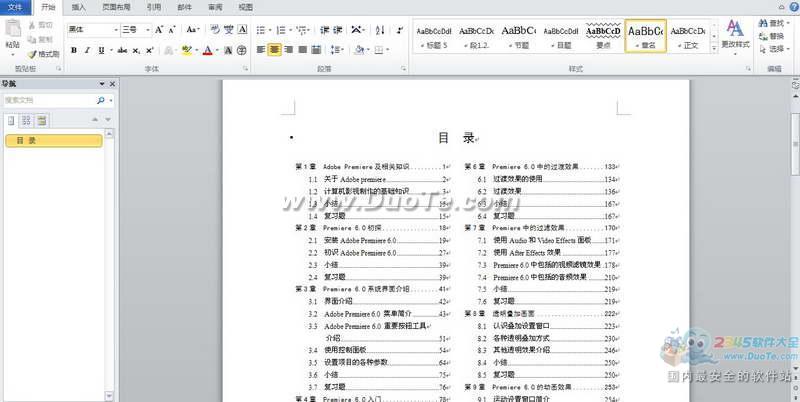This screenshot has height=402, width=800.
Task: Switch to the Mailings 邮件 tab
Action: (x=184, y=7)
